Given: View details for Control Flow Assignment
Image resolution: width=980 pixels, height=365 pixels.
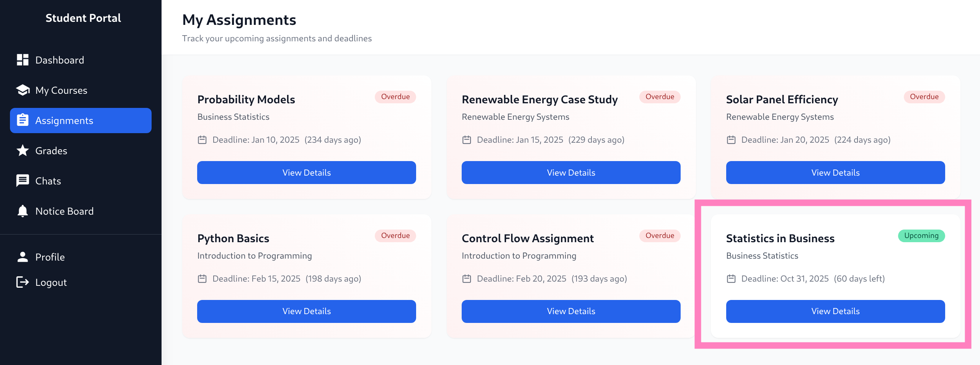Looking at the screenshot, I should (571, 311).
